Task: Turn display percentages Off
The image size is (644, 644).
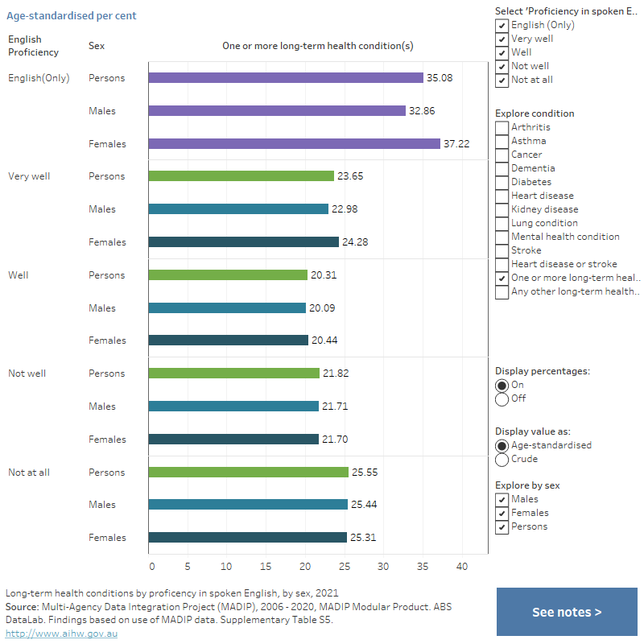Action: coord(502,398)
